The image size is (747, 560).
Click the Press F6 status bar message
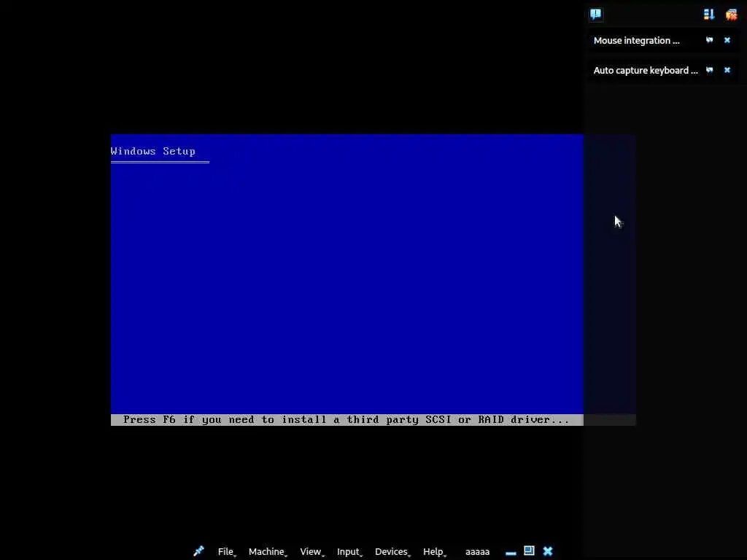(347, 419)
